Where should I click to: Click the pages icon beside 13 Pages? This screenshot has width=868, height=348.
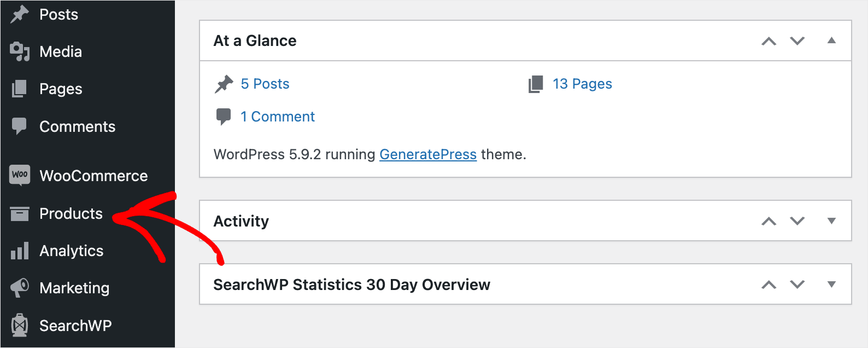click(x=536, y=84)
